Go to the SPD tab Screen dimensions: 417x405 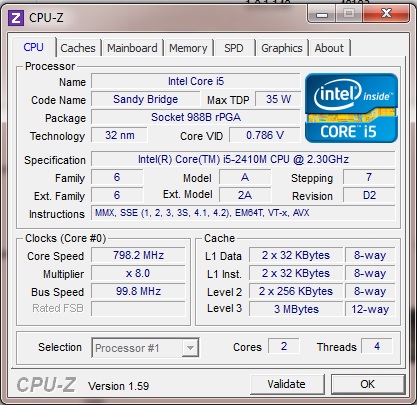[x=234, y=48]
